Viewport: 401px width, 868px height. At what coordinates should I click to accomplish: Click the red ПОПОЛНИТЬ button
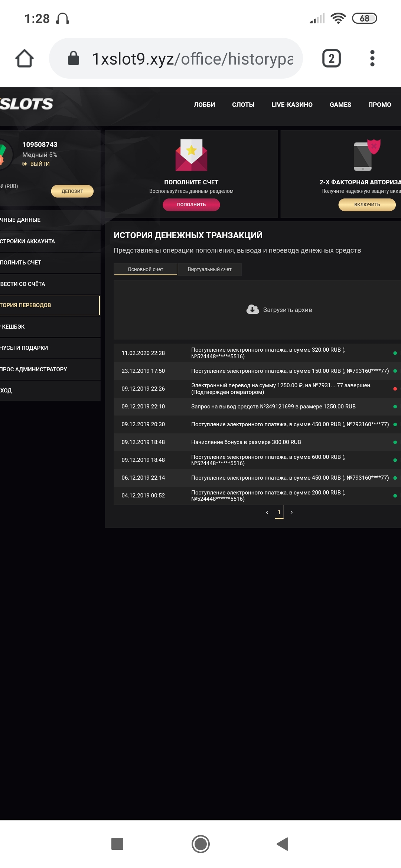click(x=191, y=204)
